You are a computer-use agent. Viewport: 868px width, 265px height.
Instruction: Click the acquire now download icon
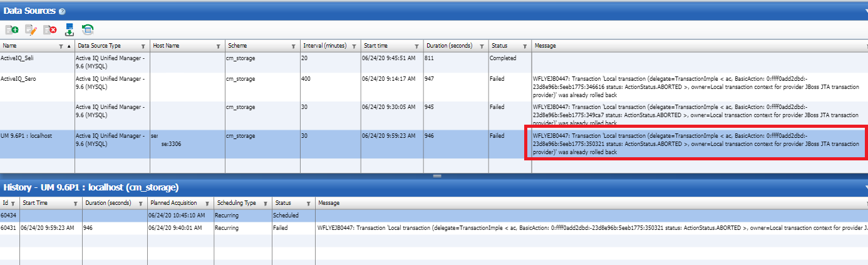pyautogui.click(x=69, y=29)
